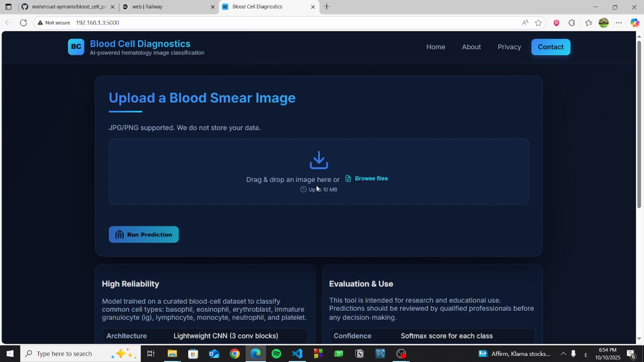
Task: Open the tab actions menu
Action: point(8,7)
